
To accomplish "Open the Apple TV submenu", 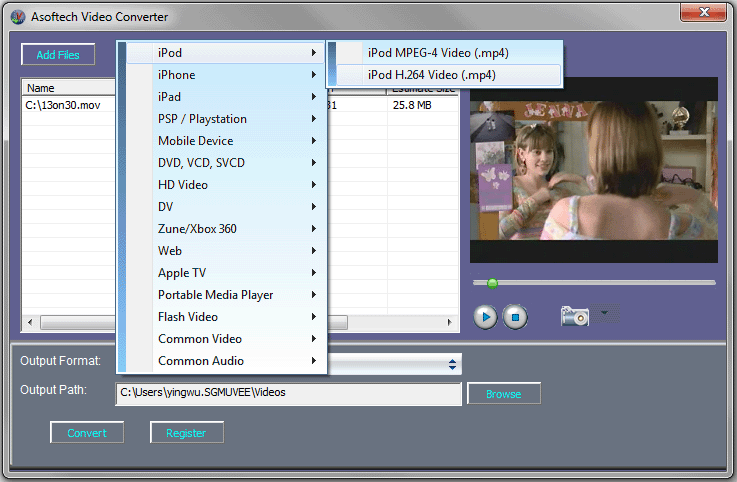I will 225,273.
